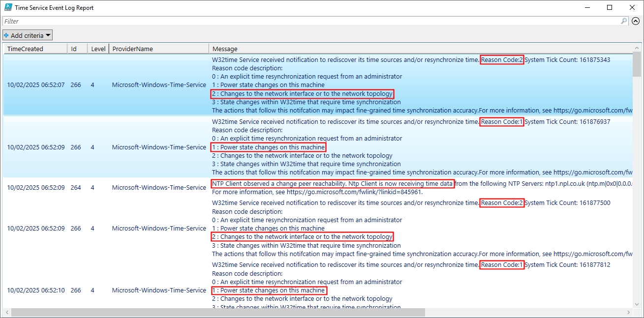Minimize the Time Service Event Log Report window
The width and height of the screenshot is (644, 318).
tap(587, 8)
